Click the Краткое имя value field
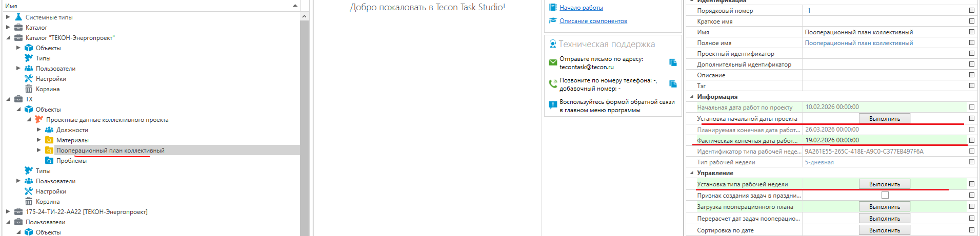 (x=882, y=21)
